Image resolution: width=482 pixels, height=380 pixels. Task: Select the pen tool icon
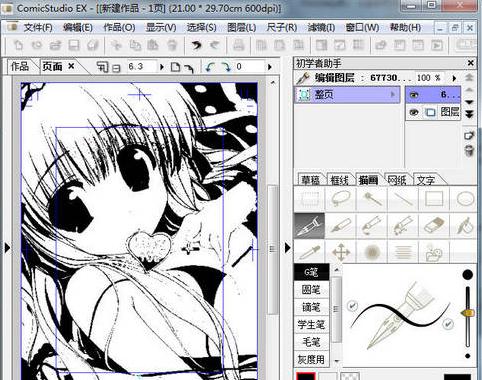[309, 226]
